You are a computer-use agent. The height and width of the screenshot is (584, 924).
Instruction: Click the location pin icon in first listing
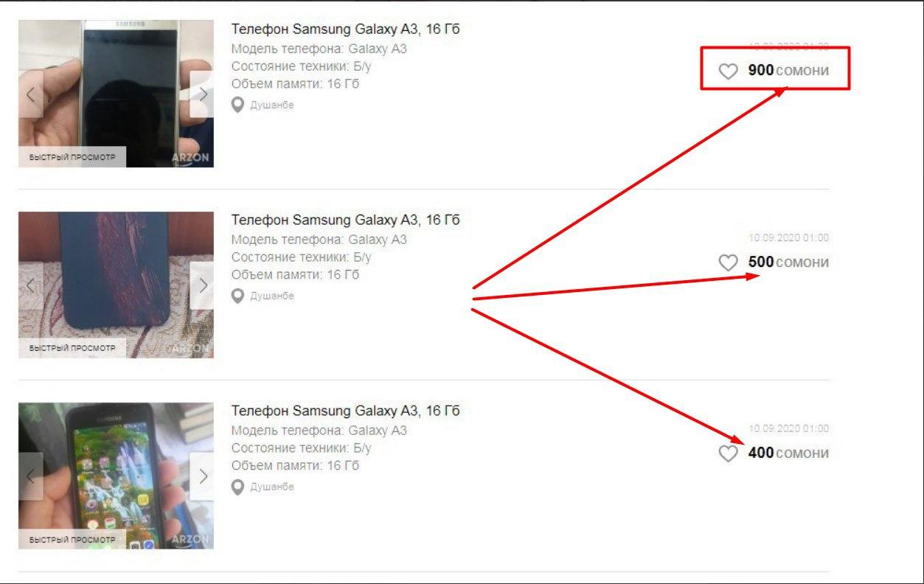tap(237, 105)
